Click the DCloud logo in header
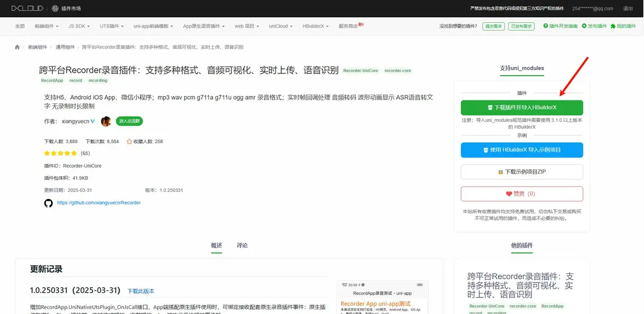This screenshot has width=644, height=314. pyautogui.click(x=28, y=8)
